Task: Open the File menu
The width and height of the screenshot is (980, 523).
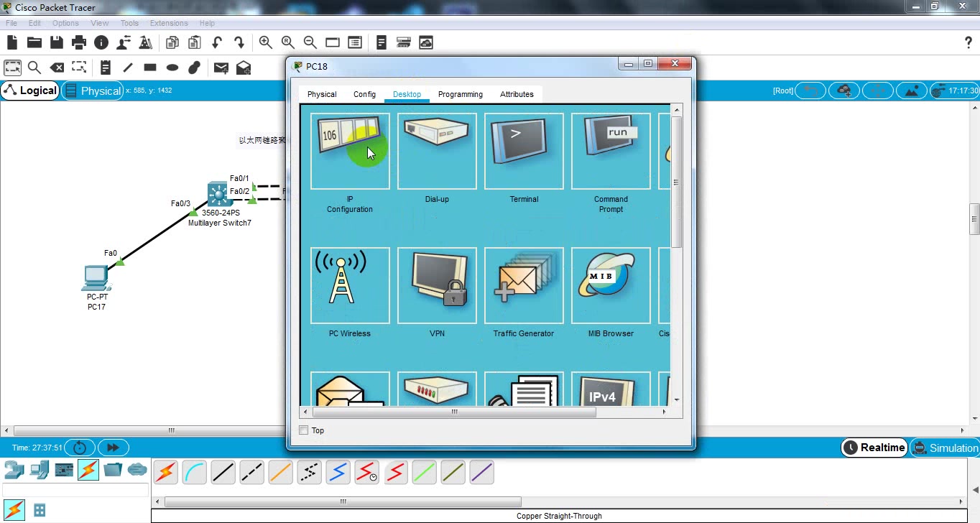Action: pos(11,23)
